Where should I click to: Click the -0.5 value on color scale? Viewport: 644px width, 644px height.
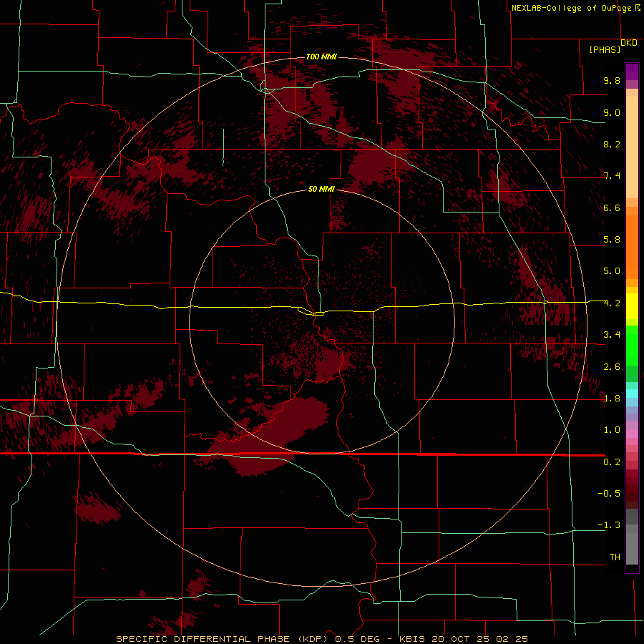(x=609, y=494)
